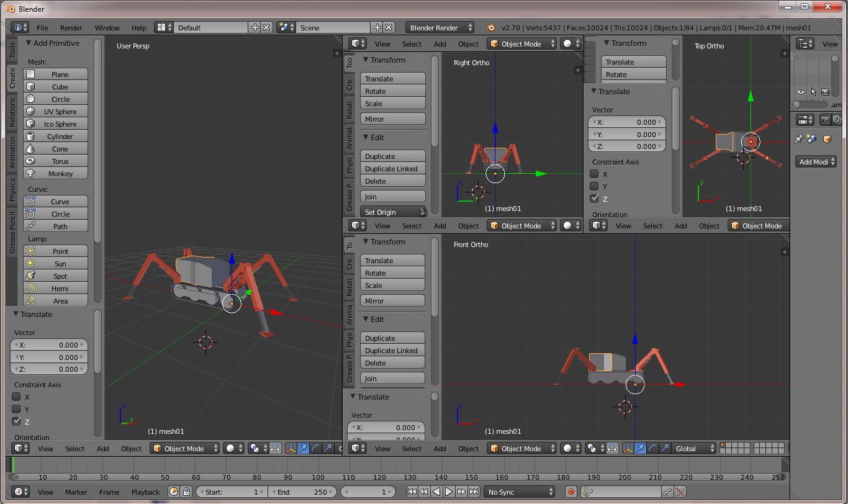Toggle lock time cursor to playback range

186,492
